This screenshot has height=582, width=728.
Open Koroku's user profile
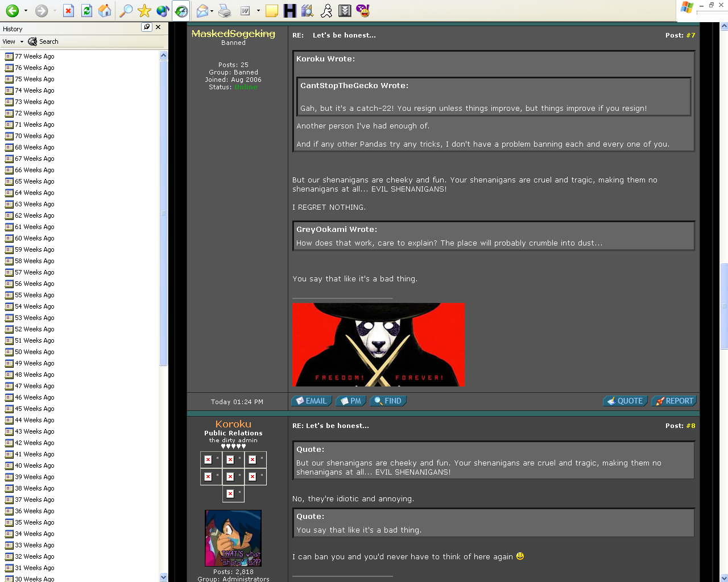tap(233, 424)
